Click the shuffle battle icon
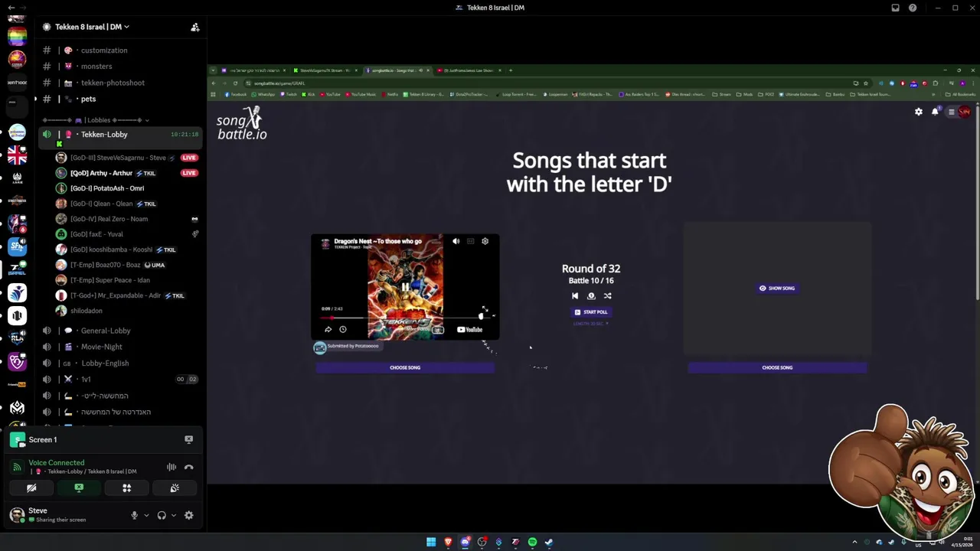 607,296
